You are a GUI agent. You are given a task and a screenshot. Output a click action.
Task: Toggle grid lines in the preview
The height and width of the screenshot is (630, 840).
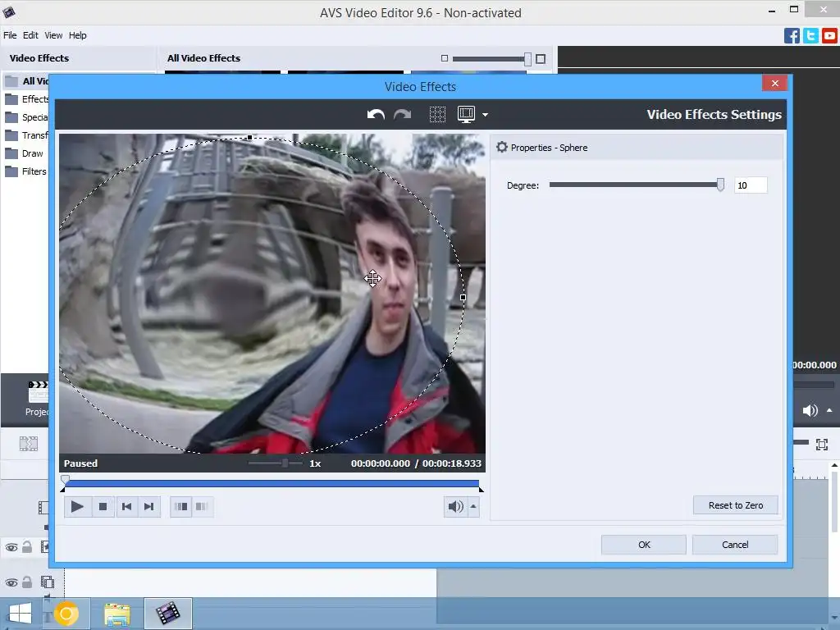(437, 115)
